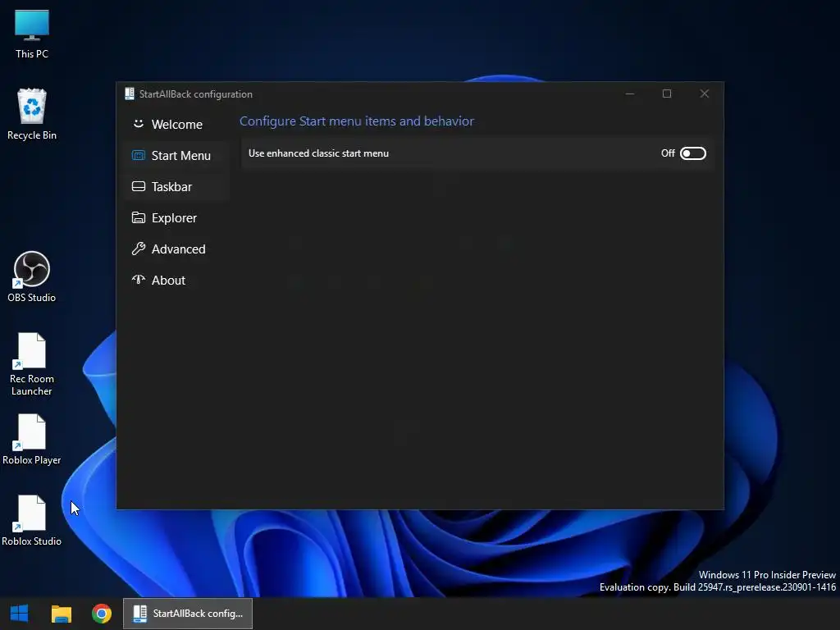The width and height of the screenshot is (840, 630).
Task: Maximize the StartAllBack configuration window
Action: tap(667, 94)
